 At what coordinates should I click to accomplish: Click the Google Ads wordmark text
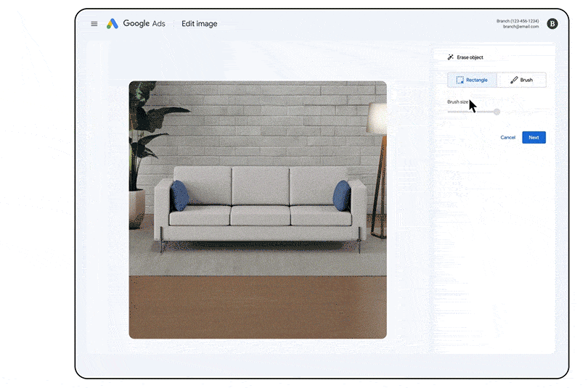tap(144, 24)
